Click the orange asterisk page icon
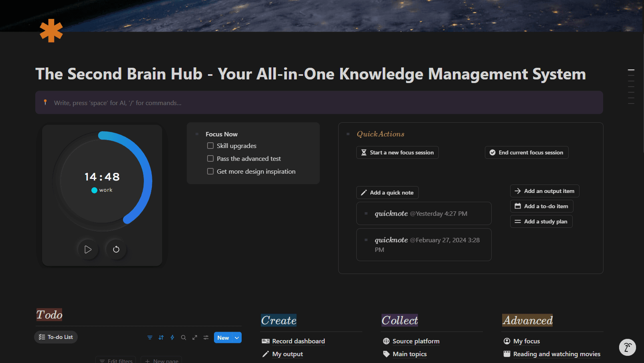 point(51,30)
